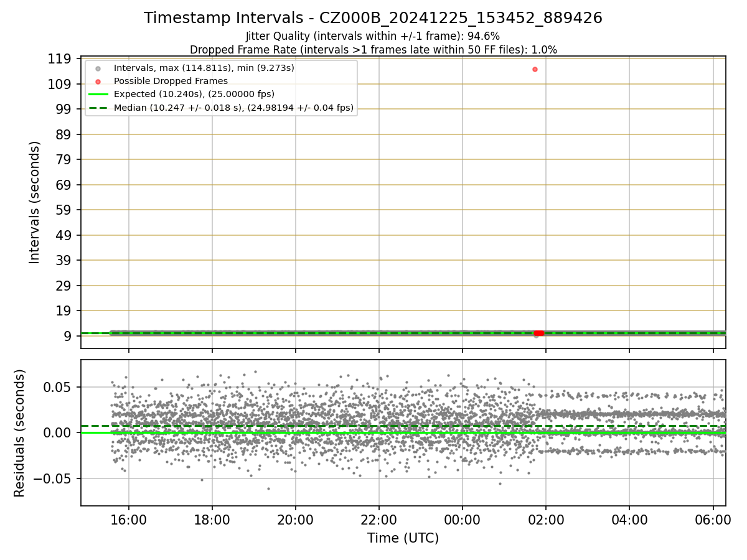Click the "Possible Dropped Frames" legend entry
This screenshot has width=747, height=560.
171,81
